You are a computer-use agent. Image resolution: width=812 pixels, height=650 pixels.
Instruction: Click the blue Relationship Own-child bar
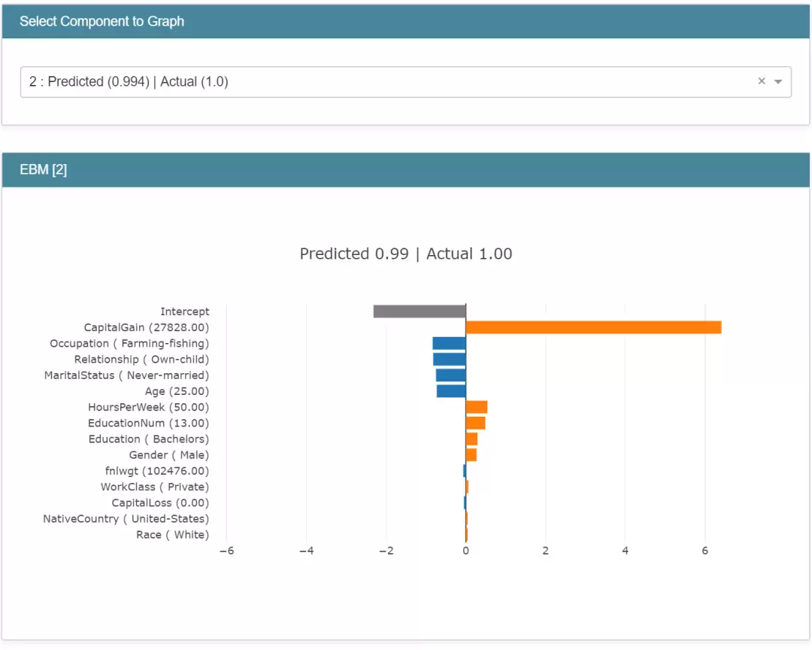(x=450, y=359)
